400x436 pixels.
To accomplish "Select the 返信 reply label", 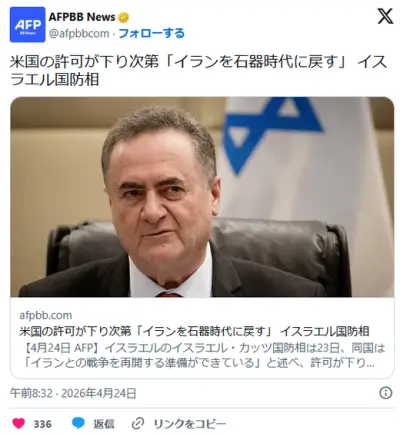I will (104, 424).
